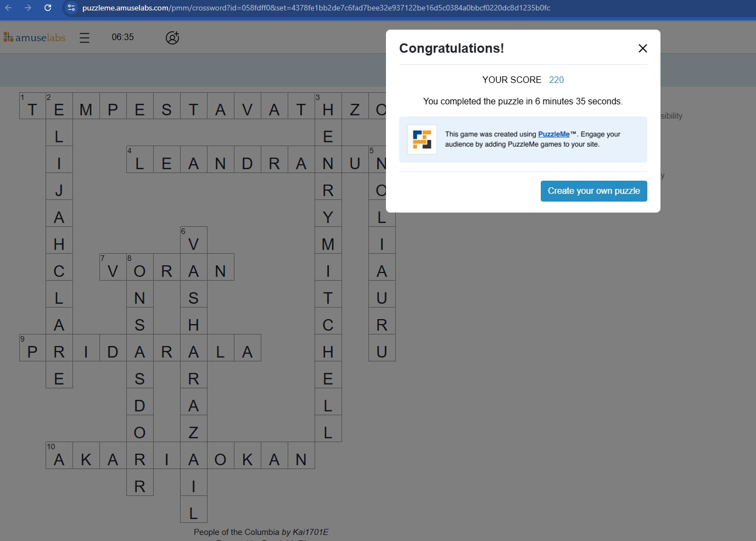
Task: Select cell numbered 7 starting VORAN
Action: point(113,267)
